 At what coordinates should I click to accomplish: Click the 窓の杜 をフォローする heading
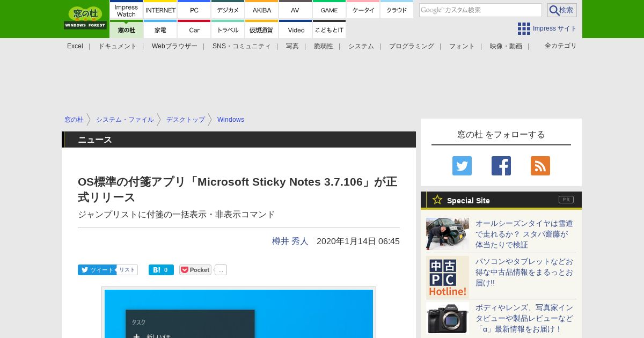pos(501,135)
